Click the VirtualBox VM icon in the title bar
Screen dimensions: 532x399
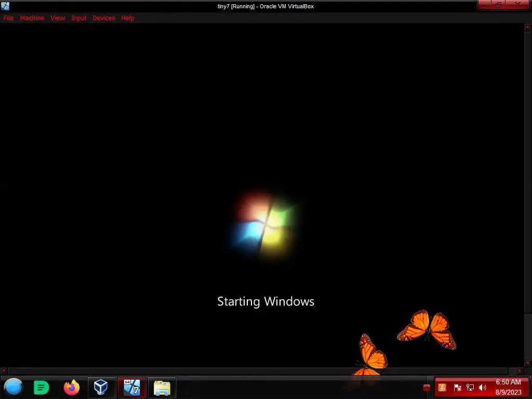tap(5, 6)
